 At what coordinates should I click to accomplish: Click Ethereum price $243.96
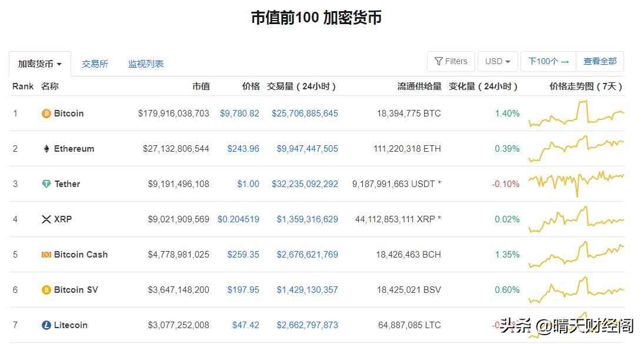243,149
